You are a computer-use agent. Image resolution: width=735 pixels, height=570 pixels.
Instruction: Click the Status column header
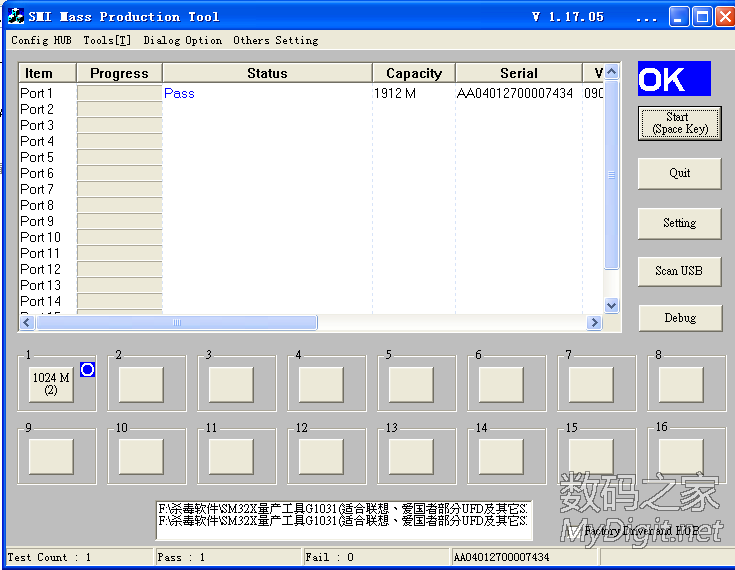click(267, 73)
